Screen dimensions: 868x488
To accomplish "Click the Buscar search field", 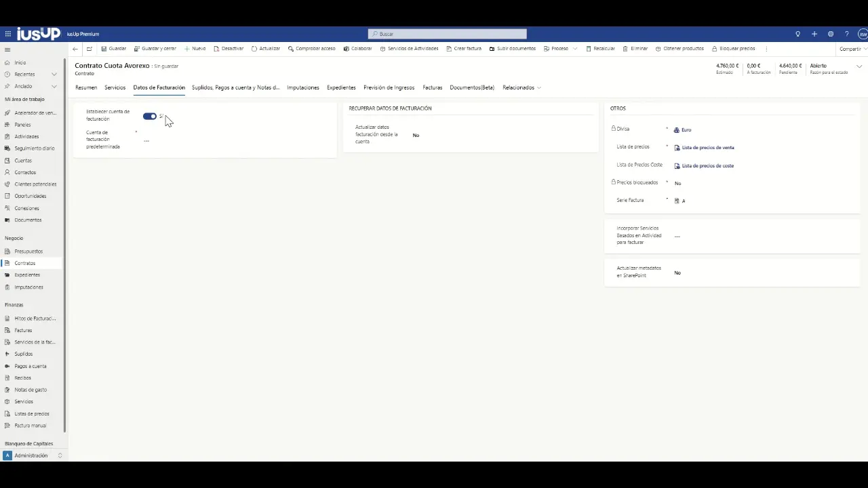I will pyautogui.click(x=448, y=34).
